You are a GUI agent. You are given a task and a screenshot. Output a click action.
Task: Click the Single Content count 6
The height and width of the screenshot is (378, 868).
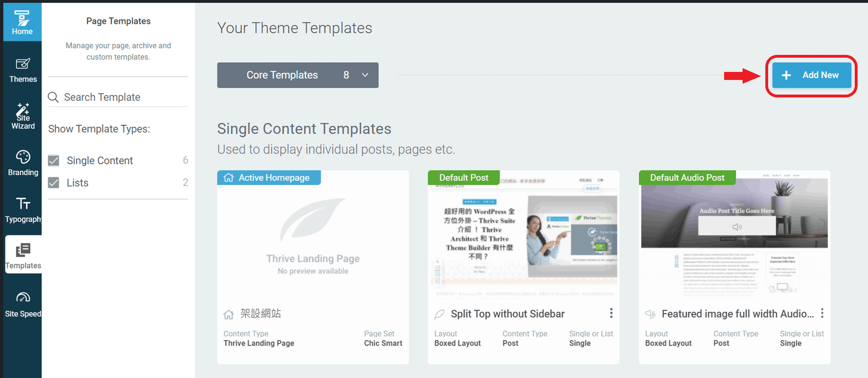186,161
